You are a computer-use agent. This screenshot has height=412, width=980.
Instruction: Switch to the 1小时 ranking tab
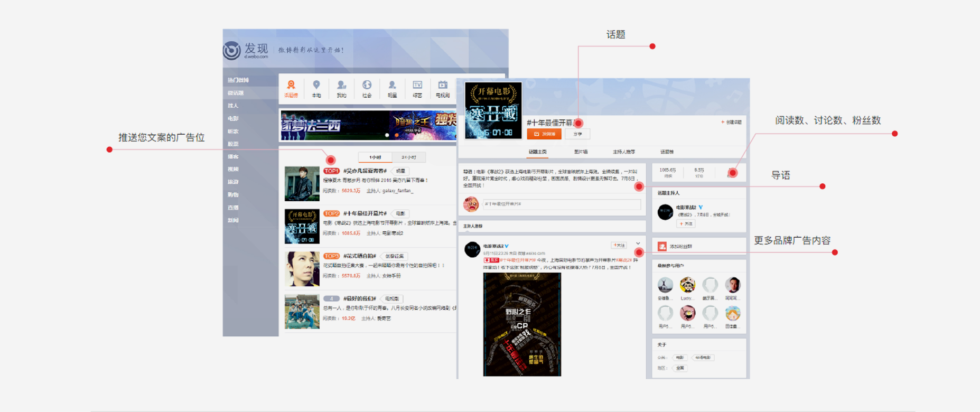click(375, 157)
